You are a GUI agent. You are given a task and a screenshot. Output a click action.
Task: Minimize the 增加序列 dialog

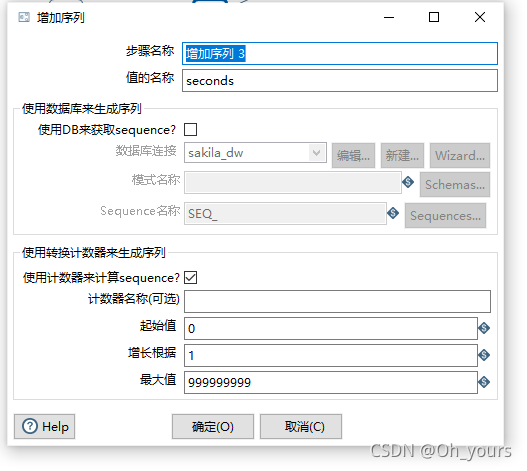pos(389,17)
